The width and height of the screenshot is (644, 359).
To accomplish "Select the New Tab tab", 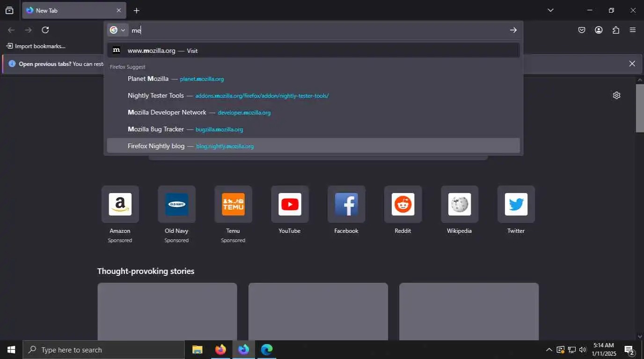I will (x=74, y=10).
